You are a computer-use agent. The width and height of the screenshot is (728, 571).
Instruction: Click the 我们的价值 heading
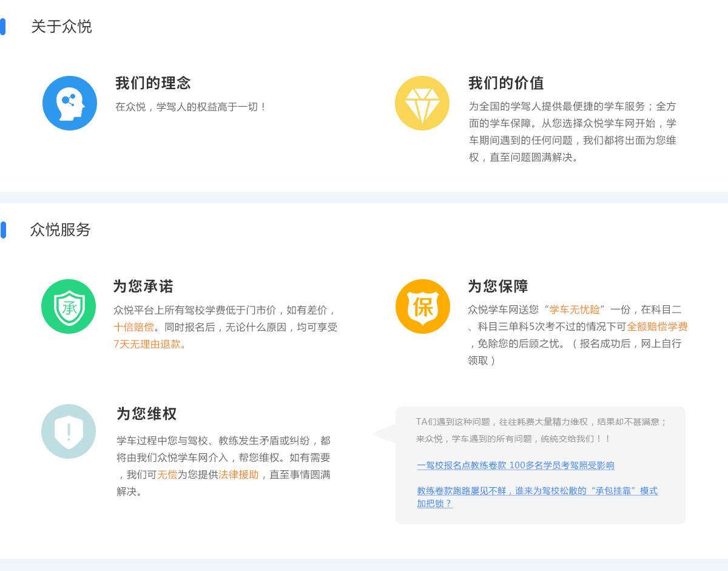click(x=505, y=83)
